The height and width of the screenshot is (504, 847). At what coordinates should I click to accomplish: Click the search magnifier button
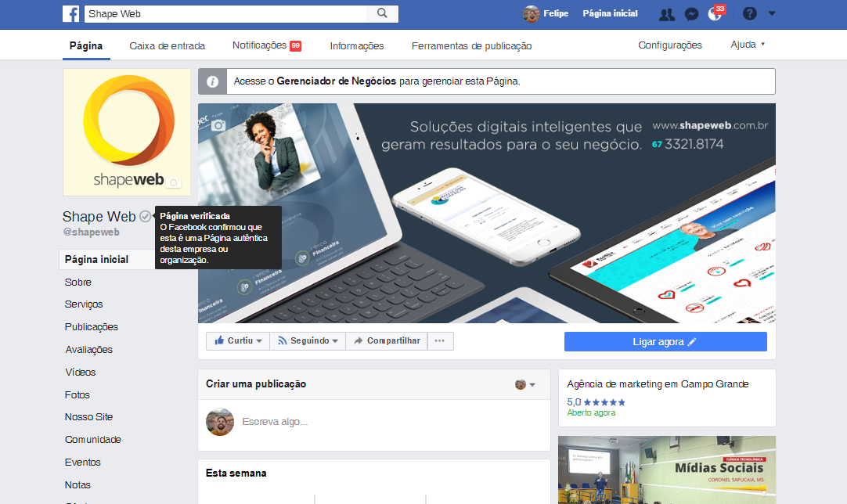382,13
